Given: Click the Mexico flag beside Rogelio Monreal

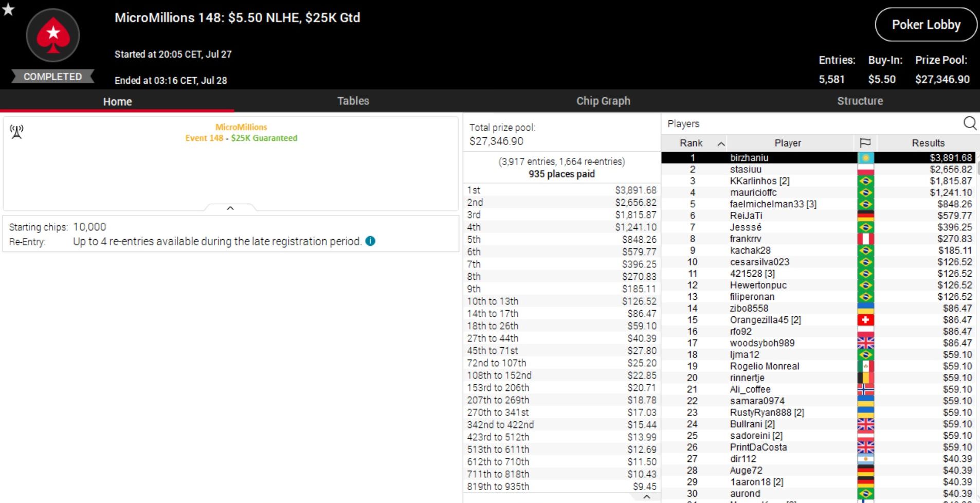Looking at the screenshot, I should (x=865, y=366).
